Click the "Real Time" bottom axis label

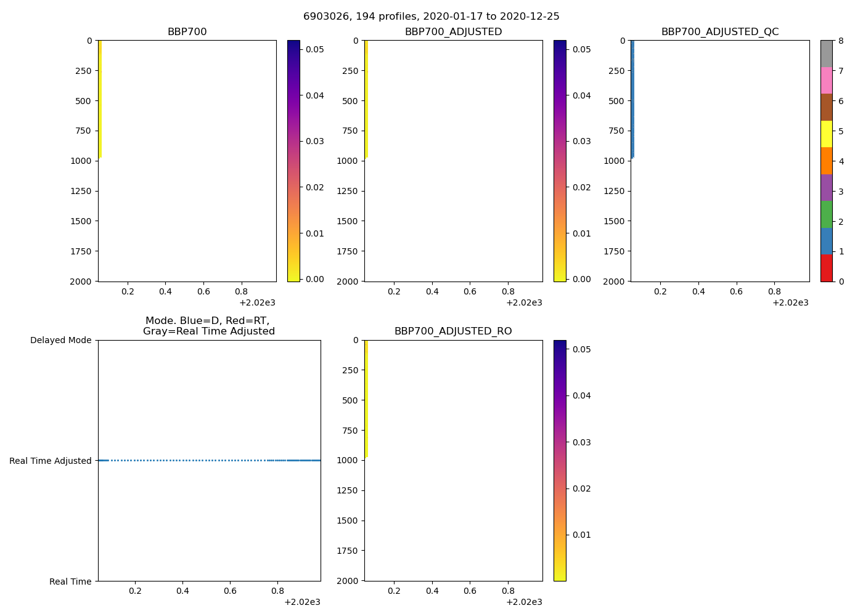[x=70, y=582]
